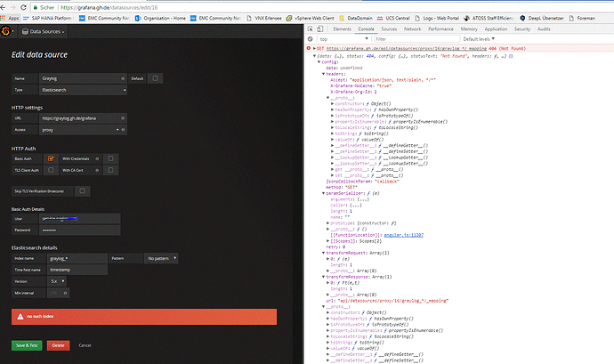Open the Foreman bookmark
This screenshot has height=364, width=614.
point(582,18)
